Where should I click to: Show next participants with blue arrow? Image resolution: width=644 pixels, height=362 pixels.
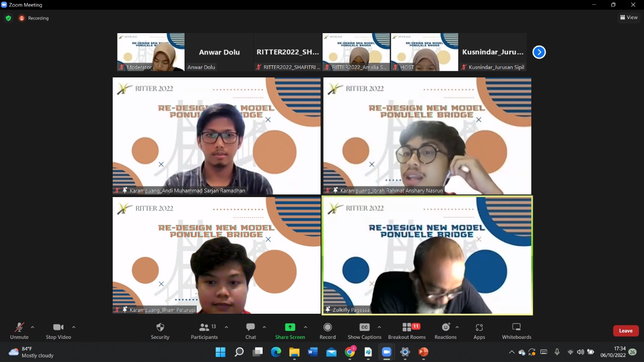coord(539,52)
